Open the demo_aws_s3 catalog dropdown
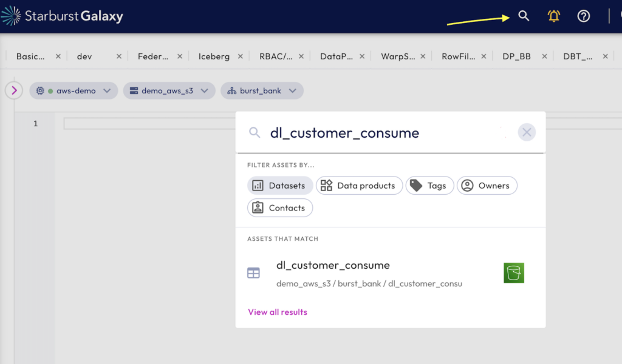This screenshot has height=364, width=622. click(x=169, y=91)
